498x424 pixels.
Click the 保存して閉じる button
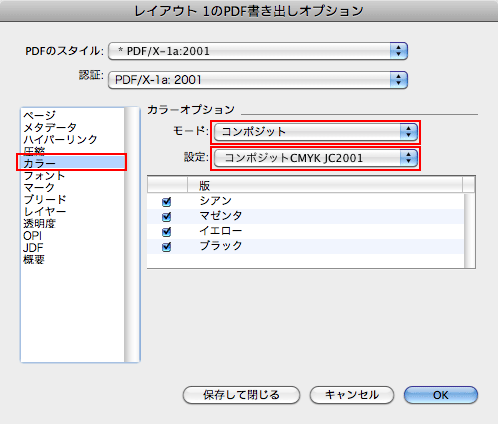(x=241, y=395)
